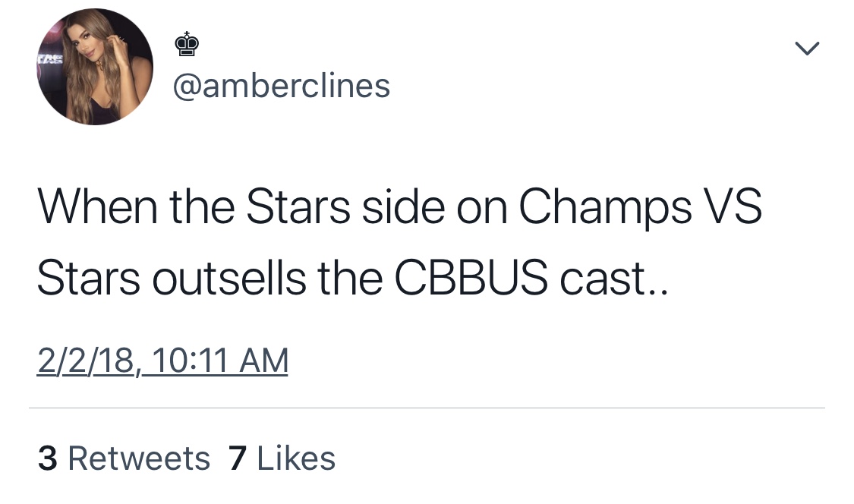Click the word Retweets label

139,458
